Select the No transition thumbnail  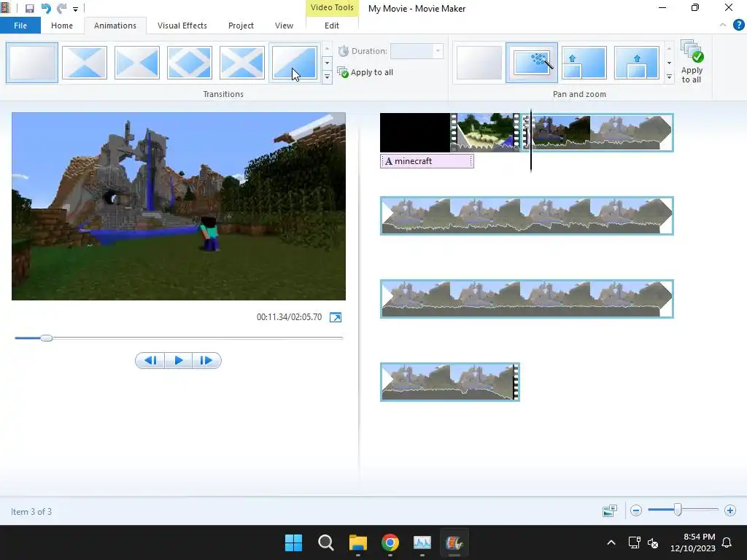point(32,63)
